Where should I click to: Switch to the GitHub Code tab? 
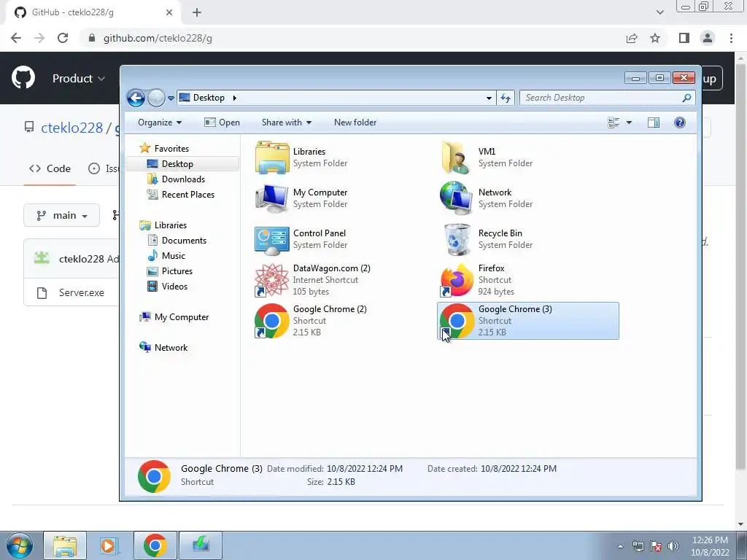(50, 168)
